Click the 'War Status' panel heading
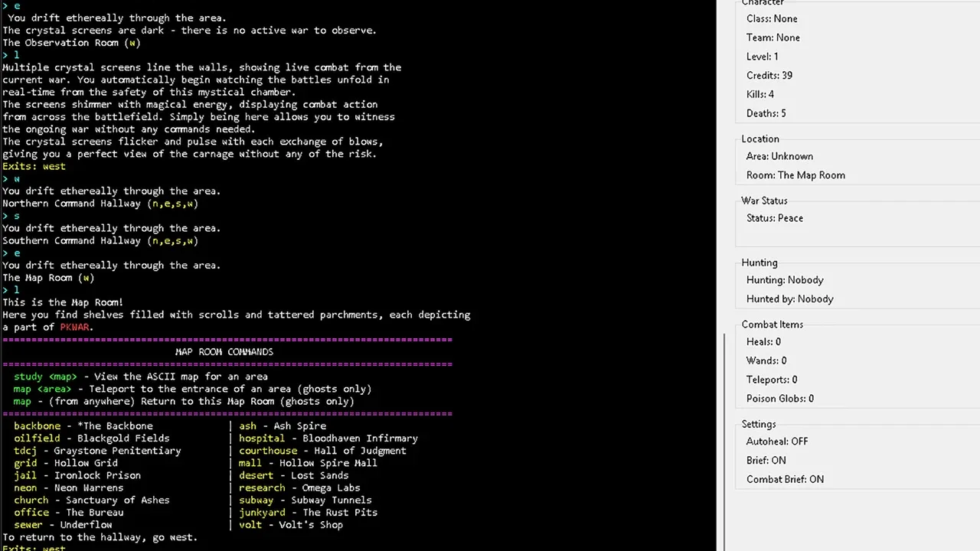Image resolution: width=980 pixels, height=551 pixels. [x=764, y=201]
